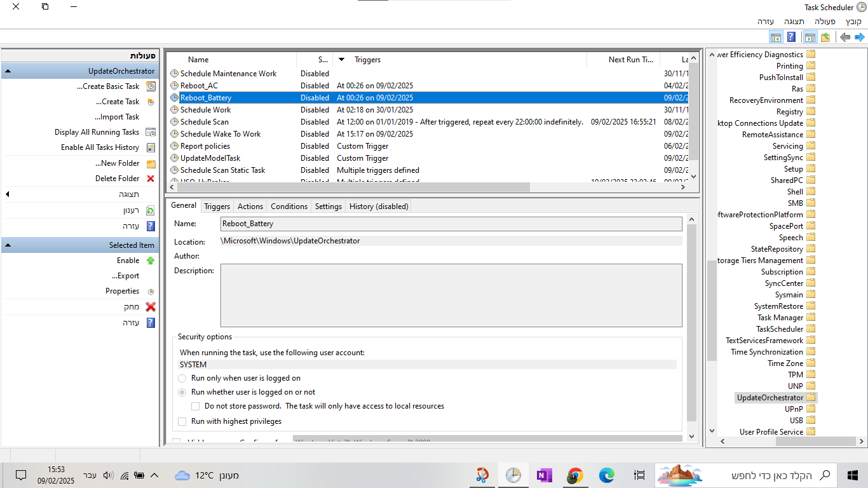The image size is (868, 488).
Task: Select the Schedule Scan task row
Action: point(429,122)
